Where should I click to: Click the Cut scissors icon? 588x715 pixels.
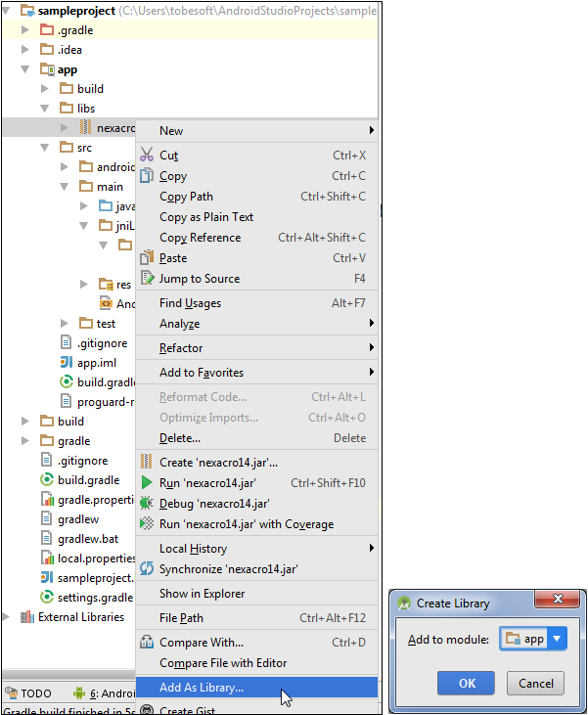pyautogui.click(x=147, y=155)
